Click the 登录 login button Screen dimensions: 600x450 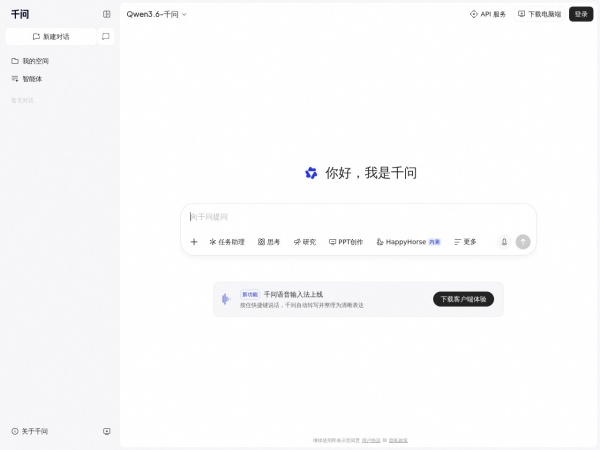581,14
